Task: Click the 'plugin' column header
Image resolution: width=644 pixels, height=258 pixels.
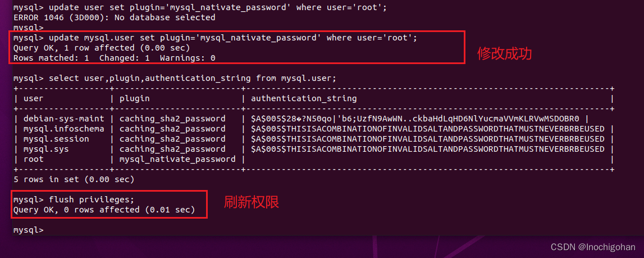Action: [134, 98]
